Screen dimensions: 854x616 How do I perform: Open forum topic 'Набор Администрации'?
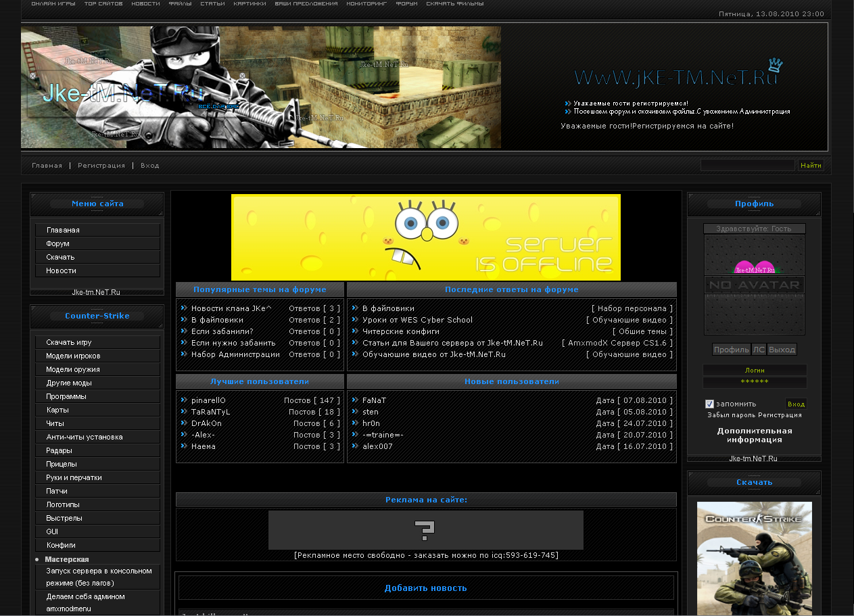pos(235,354)
